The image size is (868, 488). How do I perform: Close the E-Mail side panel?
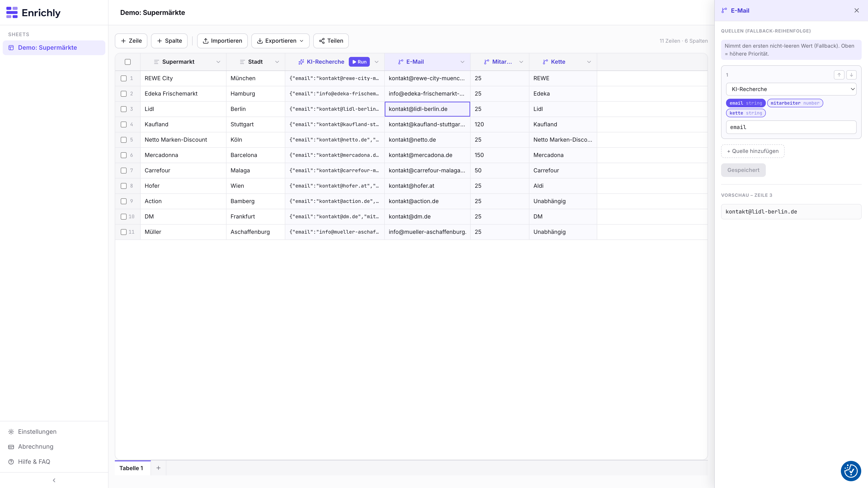coord(856,10)
